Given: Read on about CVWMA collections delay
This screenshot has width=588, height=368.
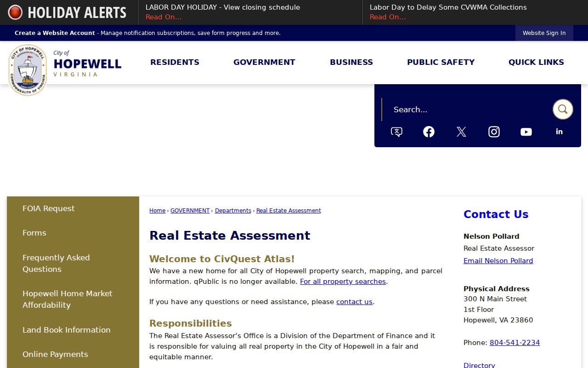Looking at the screenshot, I should [x=388, y=17].
